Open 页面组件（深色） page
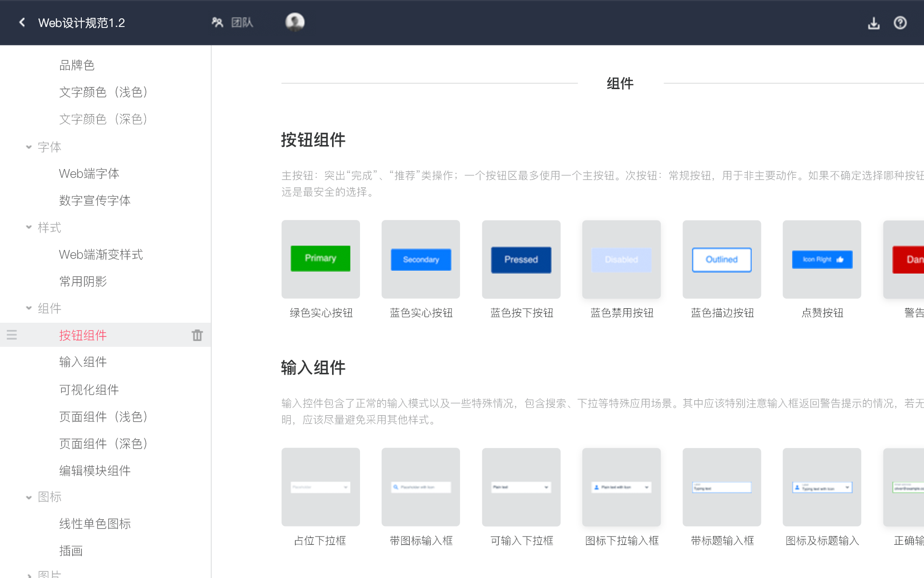This screenshot has width=924, height=578. (x=103, y=443)
